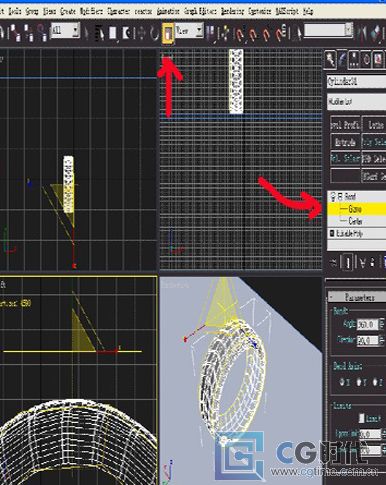This screenshot has width=386, height=485.
Task: Open the Customize menu
Action: click(260, 12)
